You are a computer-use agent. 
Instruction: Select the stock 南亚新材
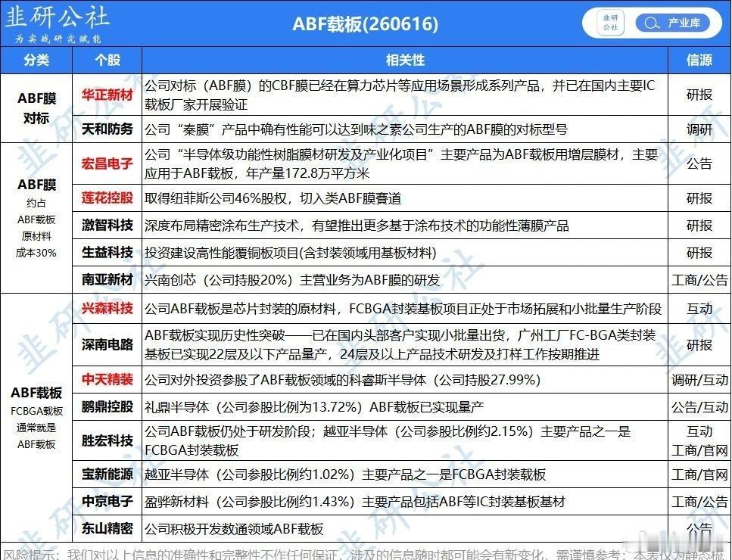click(x=107, y=279)
